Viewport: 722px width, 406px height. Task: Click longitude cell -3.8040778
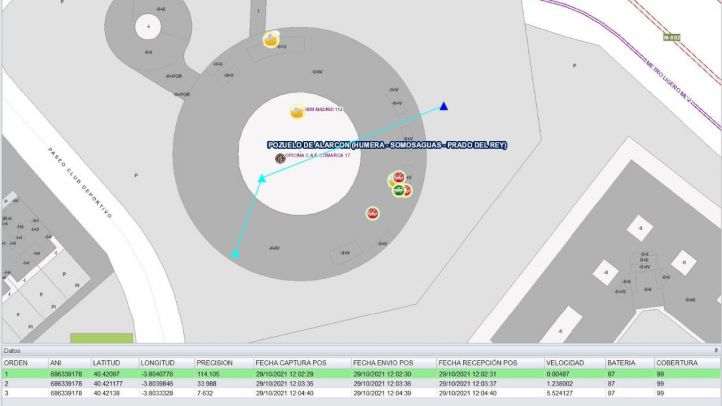click(157, 374)
